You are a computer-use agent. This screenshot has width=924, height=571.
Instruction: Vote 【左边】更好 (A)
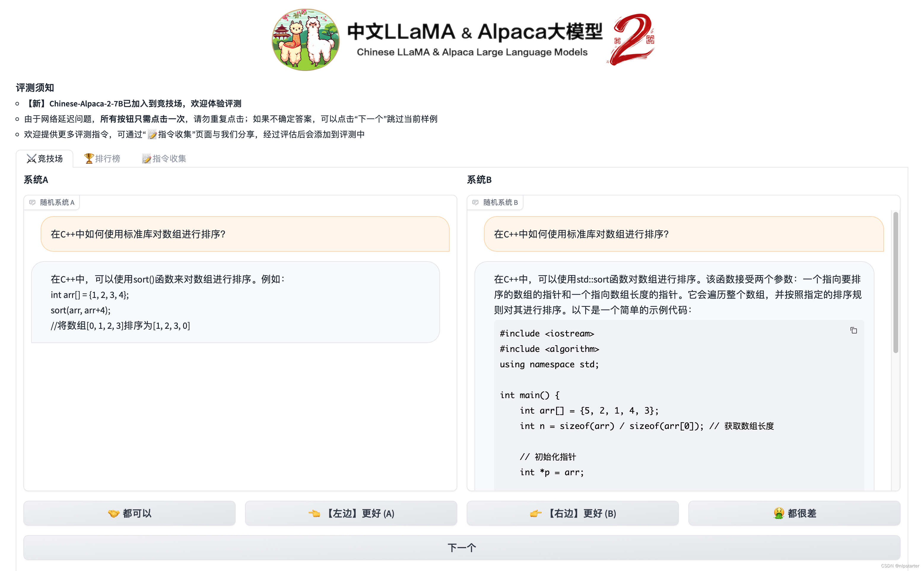click(351, 513)
